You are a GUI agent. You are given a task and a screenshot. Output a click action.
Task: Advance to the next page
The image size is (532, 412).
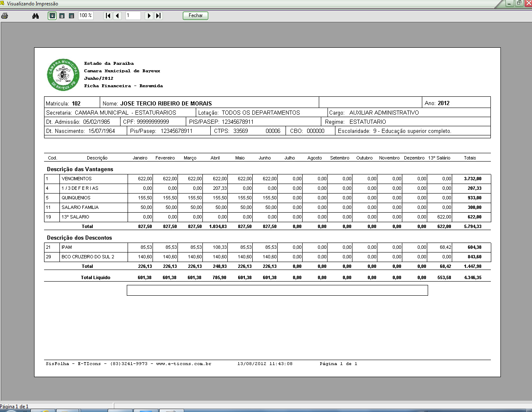pyautogui.click(x=149, y=16)
